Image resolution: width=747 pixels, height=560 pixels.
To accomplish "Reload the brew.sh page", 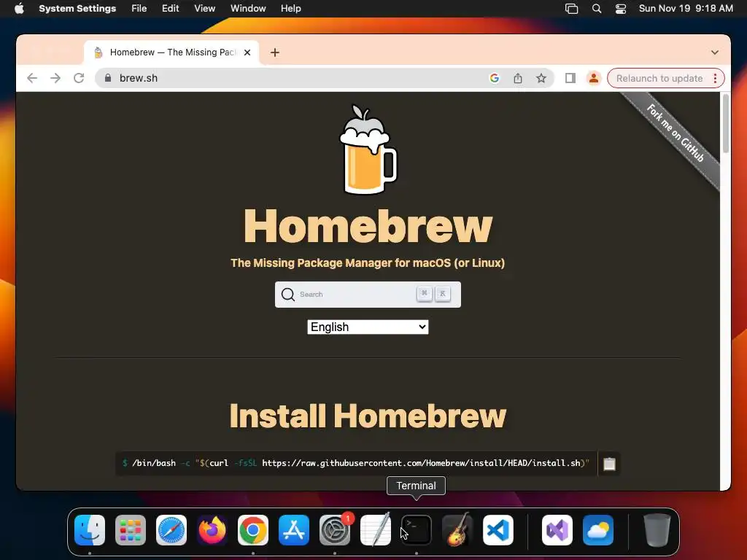I will [79, 78].
